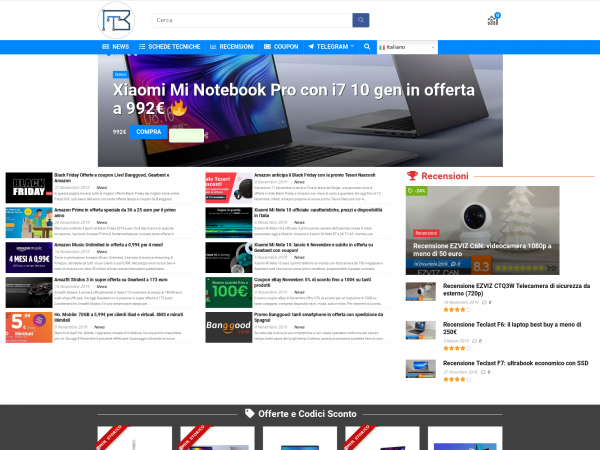Viewport: 600px width, 450px height.
Task: Click the Tesori Nascosti thumbnail
Action: coord(229,188)
